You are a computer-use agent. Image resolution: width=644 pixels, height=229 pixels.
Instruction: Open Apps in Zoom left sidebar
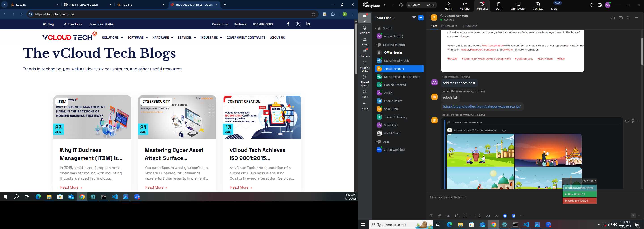365,94
